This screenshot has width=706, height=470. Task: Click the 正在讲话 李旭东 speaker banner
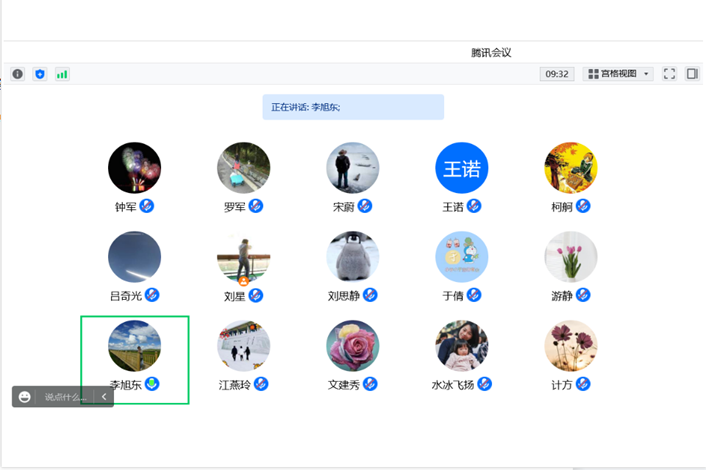[x=353, y=107]
